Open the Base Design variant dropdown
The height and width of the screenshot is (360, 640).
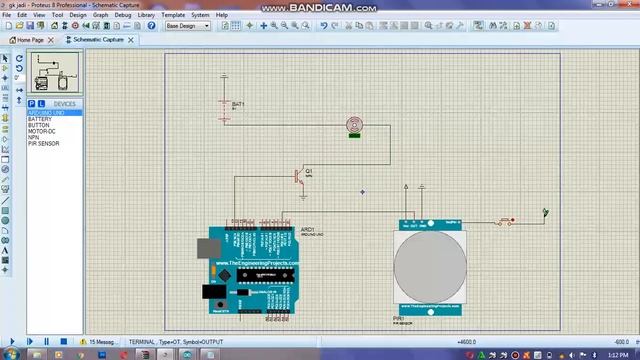(188, 26)
